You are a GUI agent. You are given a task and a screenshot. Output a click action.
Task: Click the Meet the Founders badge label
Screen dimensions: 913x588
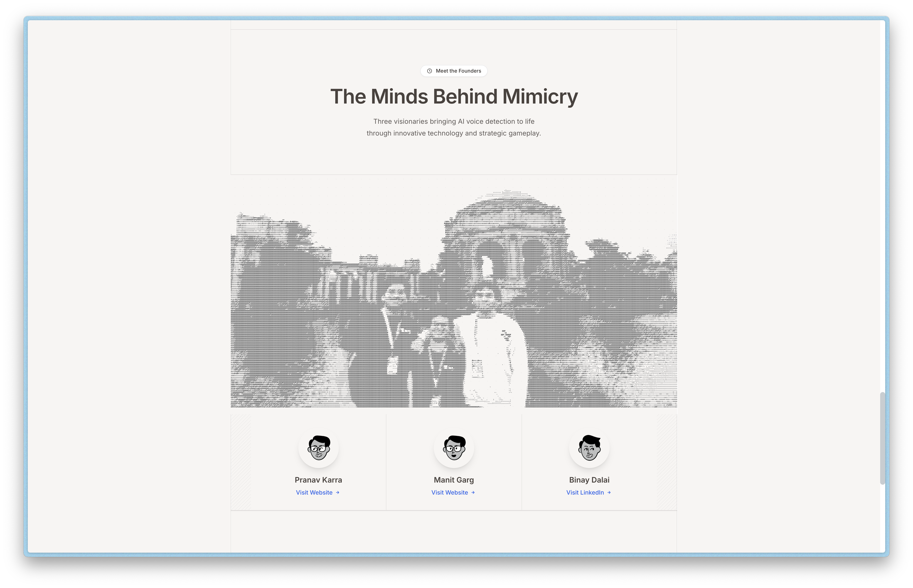tap(458, 71)
